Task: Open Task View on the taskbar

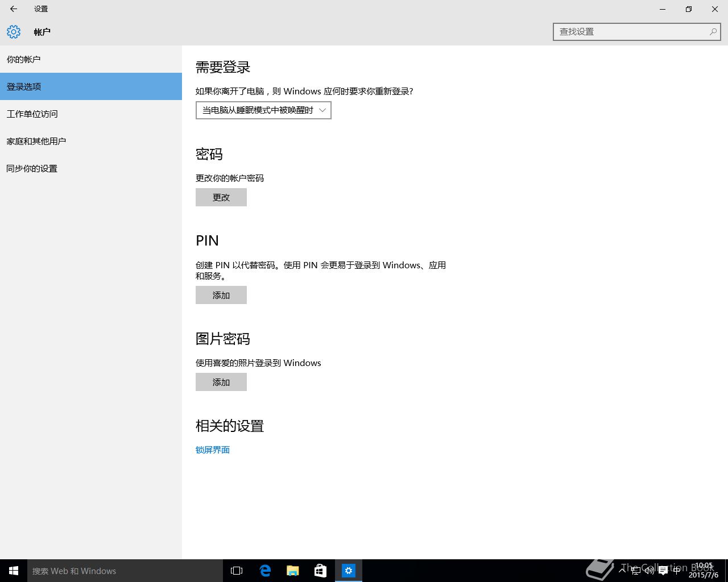Action: (x=237, y=571)
